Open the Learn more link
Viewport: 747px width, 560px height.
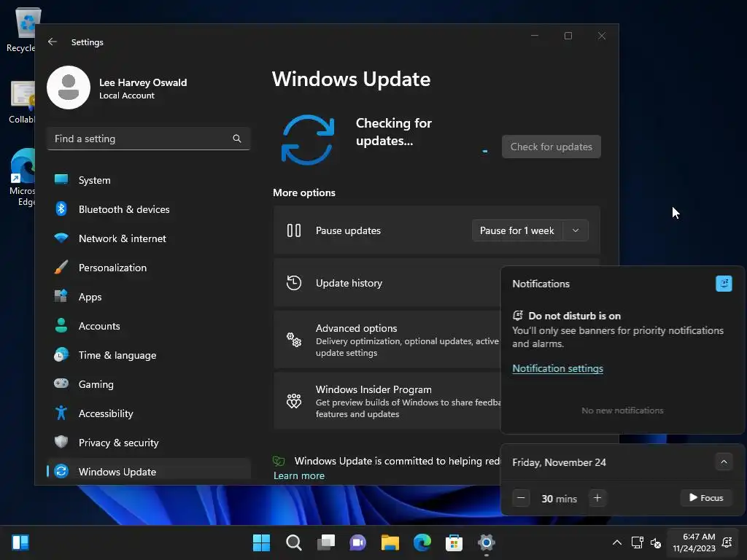298,475
